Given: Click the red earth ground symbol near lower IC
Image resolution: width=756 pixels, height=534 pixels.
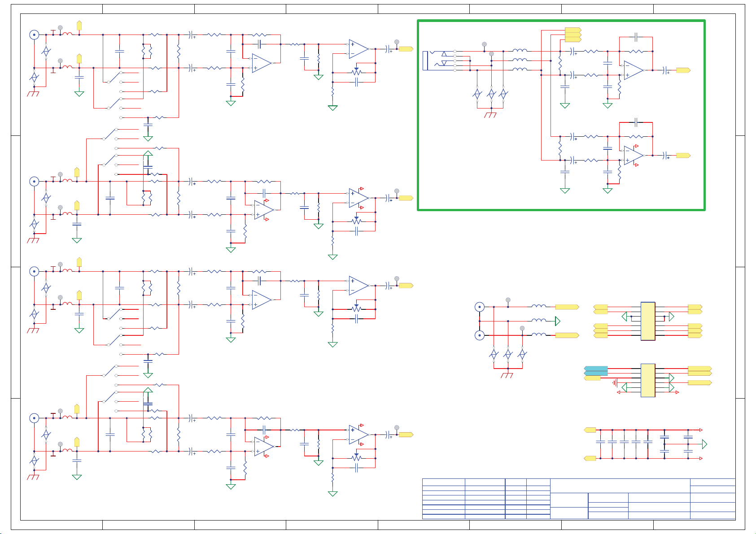Looking at the screenshot, I should pos(615,382).
